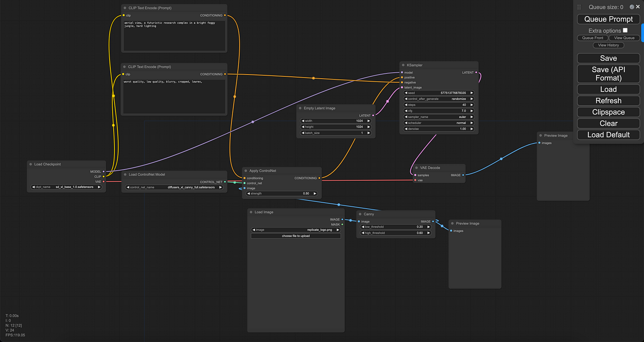Collapse the Empty Latent Image node dot

click(300, 108)
